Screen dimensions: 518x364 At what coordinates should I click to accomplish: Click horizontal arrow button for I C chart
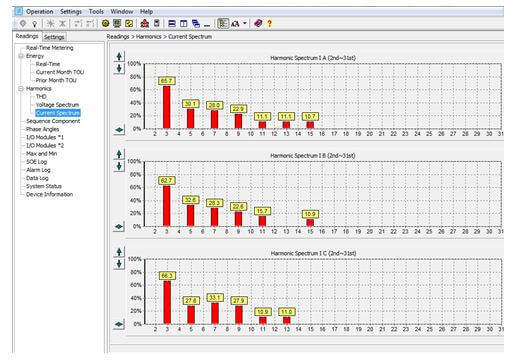point(119,324)
